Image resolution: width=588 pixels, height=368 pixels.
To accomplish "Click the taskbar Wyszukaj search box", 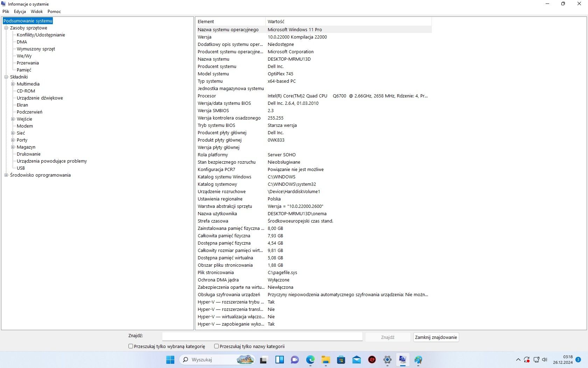I will click(x=217, y=360).
